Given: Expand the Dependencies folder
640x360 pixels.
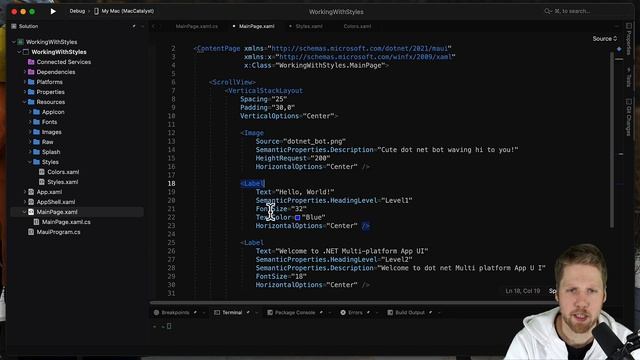Looking at the screenshot, I should [x=24, y=72].
